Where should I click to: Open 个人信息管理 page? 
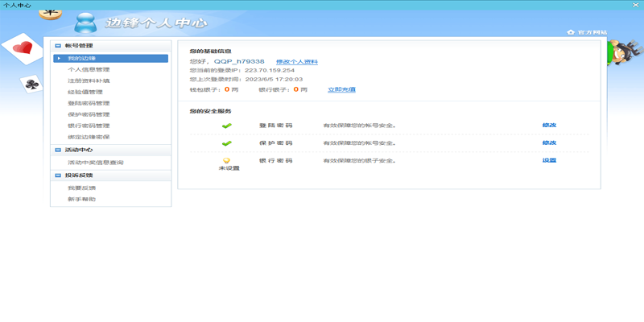click(x=89, y=70)
